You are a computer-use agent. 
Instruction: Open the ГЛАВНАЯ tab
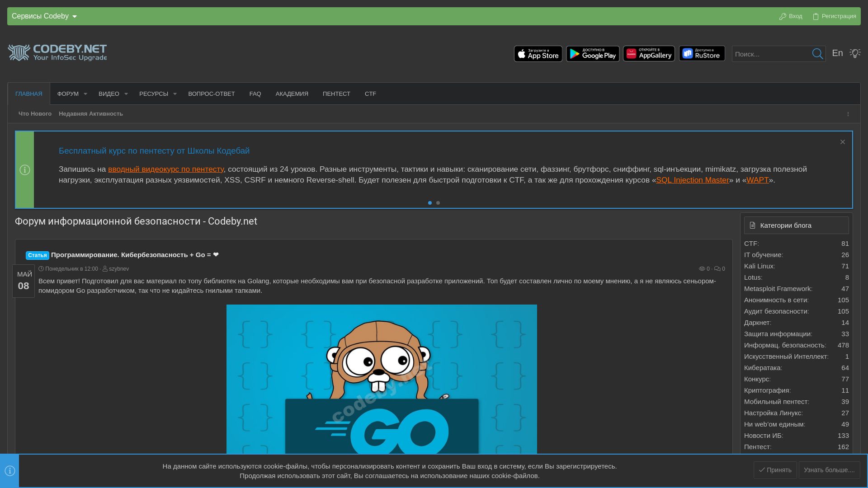[29, 94]
